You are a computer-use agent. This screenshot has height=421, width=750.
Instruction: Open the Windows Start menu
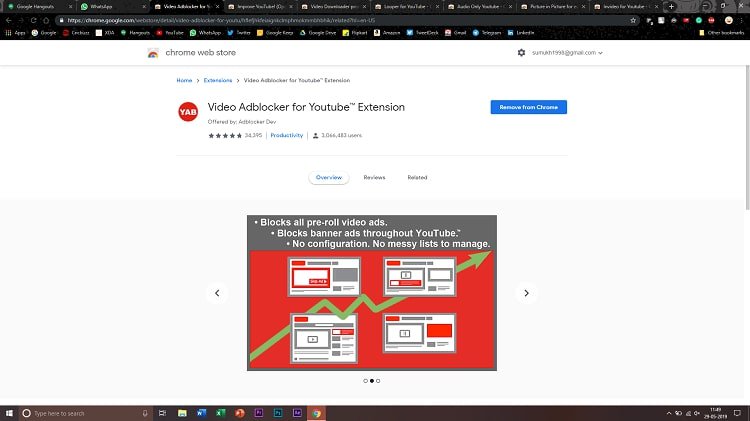[9, 413]
